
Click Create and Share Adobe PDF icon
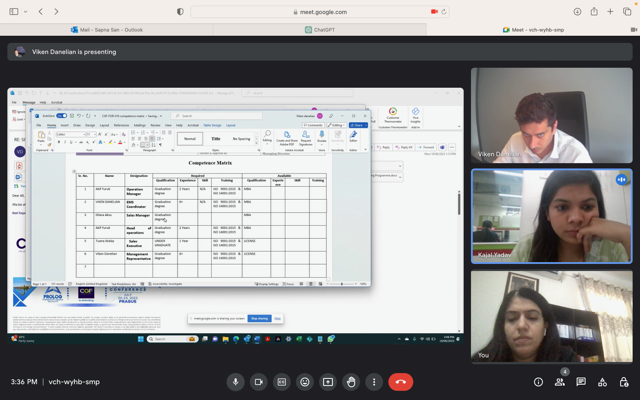click(287, 135)
